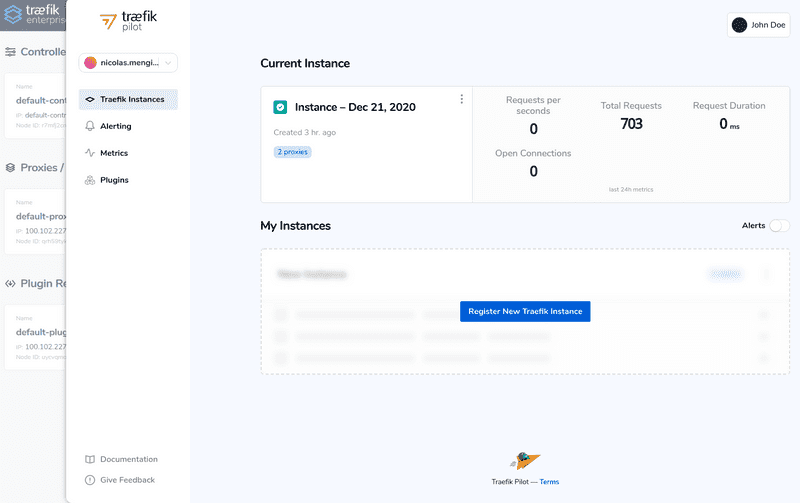The image size is (800, 503).
Task: Click Register New Traefik Instance button
Action: pyautogui.click(x=525, y=311)
